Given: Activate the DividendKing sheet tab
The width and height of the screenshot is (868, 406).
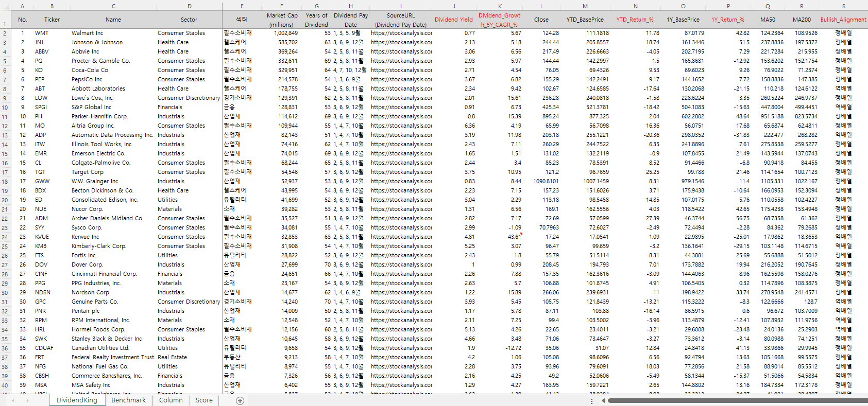Looking at the screenshot, I should 77,400.
